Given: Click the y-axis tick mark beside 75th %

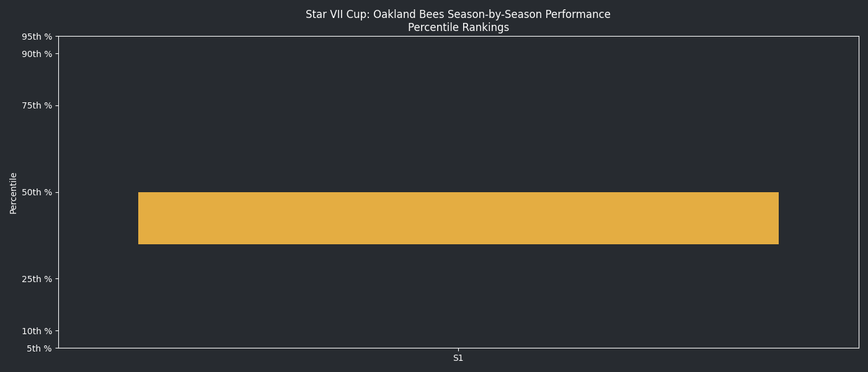Looking at the screenshot, I should 57,105.
